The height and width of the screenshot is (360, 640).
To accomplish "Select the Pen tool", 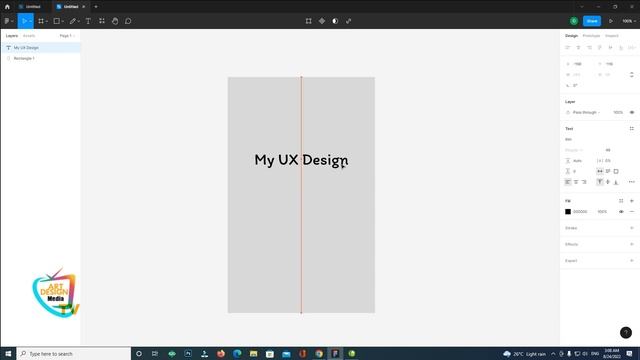I will coord(73,21).
